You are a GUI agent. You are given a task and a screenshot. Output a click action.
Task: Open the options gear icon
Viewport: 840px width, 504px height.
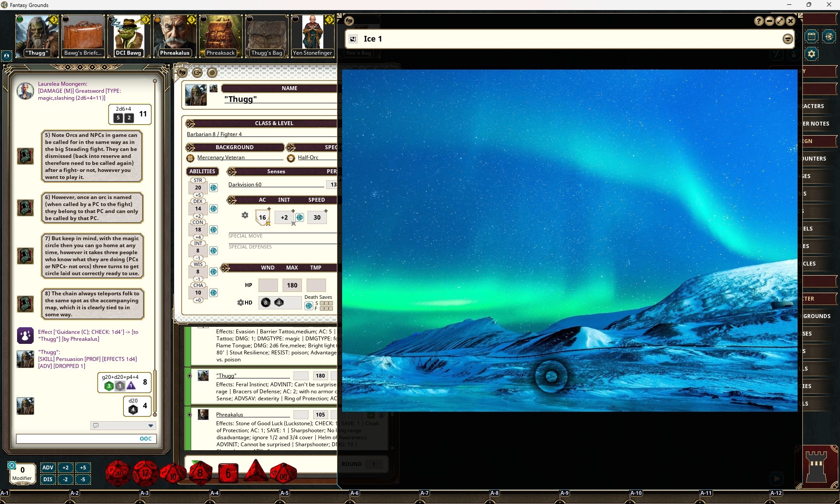tap(811, 54)
